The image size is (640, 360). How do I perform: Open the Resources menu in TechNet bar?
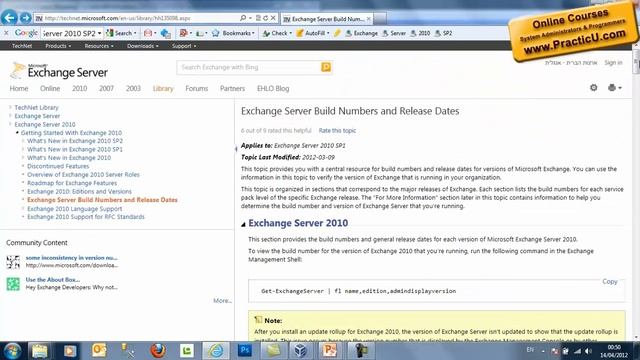pyautogui.click(x=99, y=46)
